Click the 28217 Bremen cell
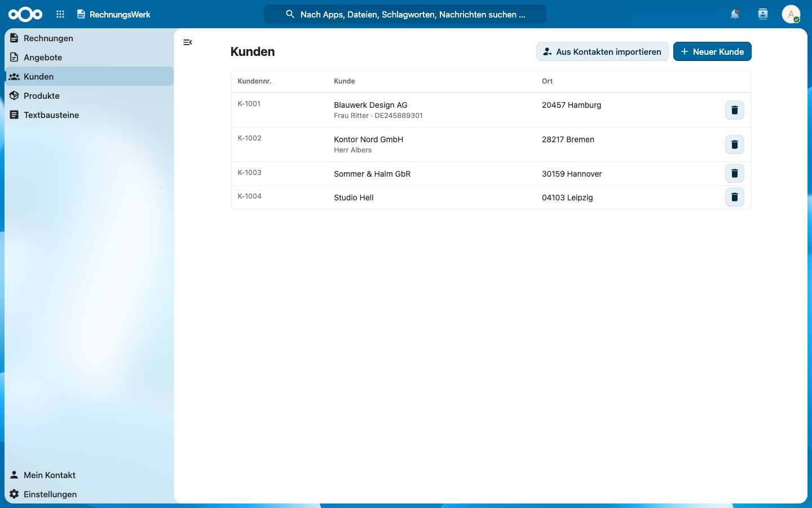Image resolution: width=812 pixels, height=508 pixels. (568, 139)
